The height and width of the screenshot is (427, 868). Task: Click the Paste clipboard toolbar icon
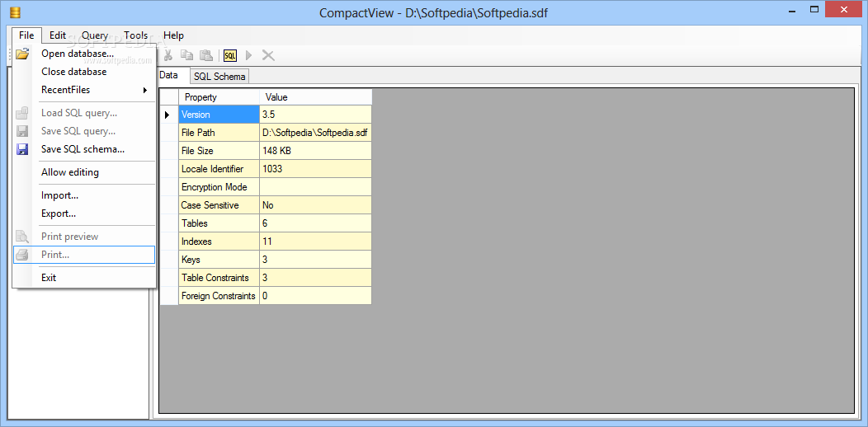(x=206, y=55)
